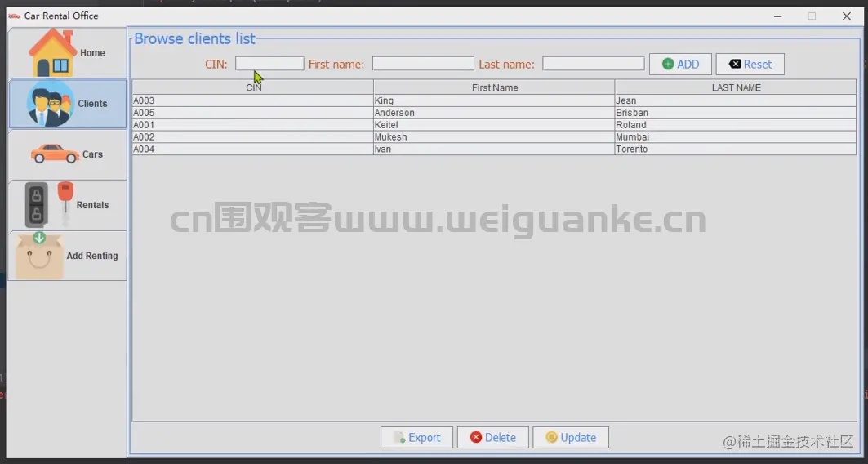The height and width of the screenshot is (464, 868).
Task: Sort by the First Name column header
Action: coord(494,87)
